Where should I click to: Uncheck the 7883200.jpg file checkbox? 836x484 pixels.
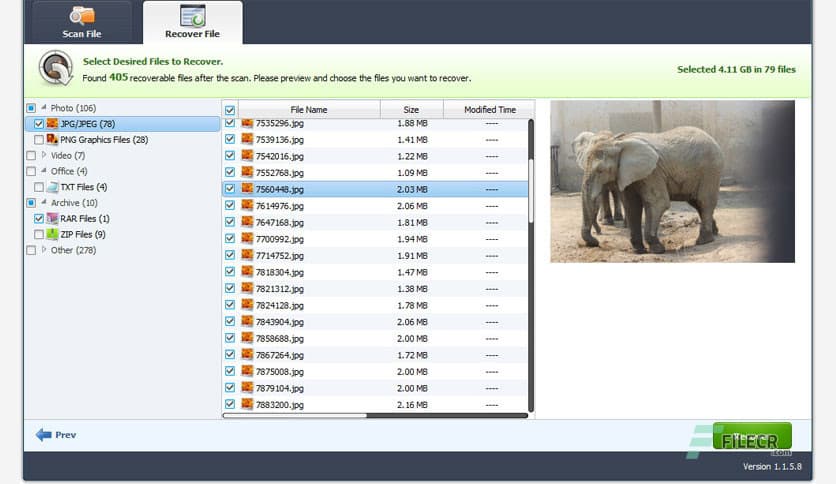[230, 404]
